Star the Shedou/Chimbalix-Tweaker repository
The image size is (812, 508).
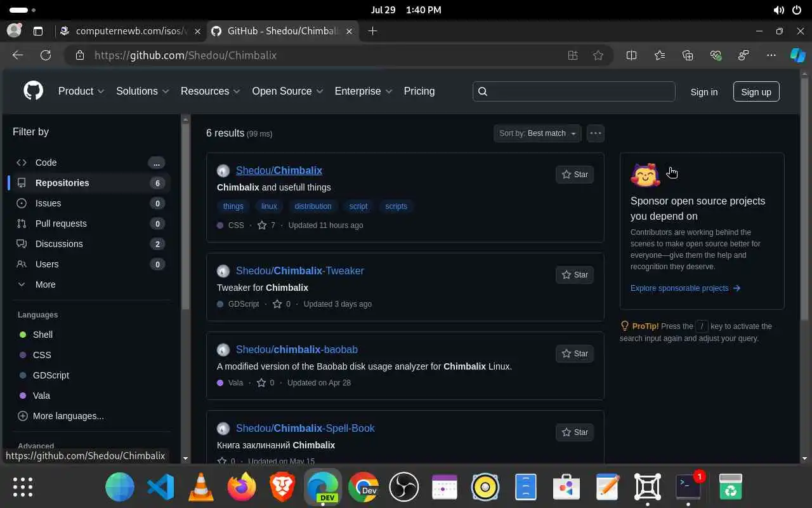575,274
